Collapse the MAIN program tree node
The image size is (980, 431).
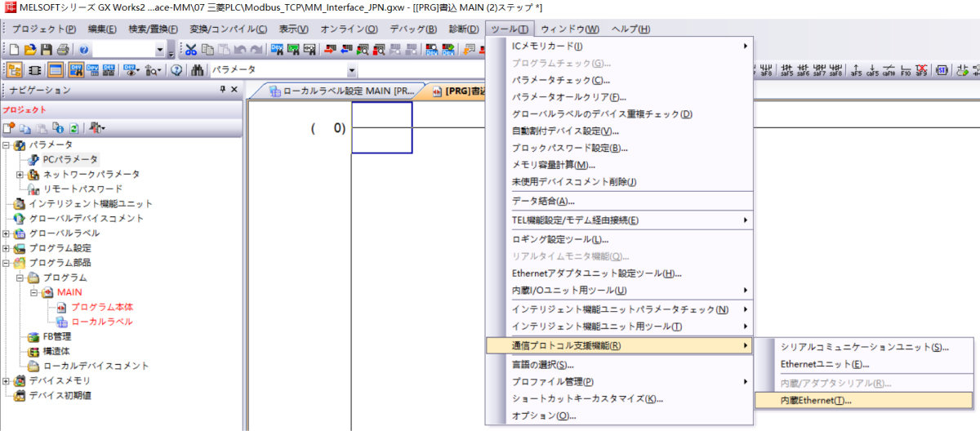[33, 291]
